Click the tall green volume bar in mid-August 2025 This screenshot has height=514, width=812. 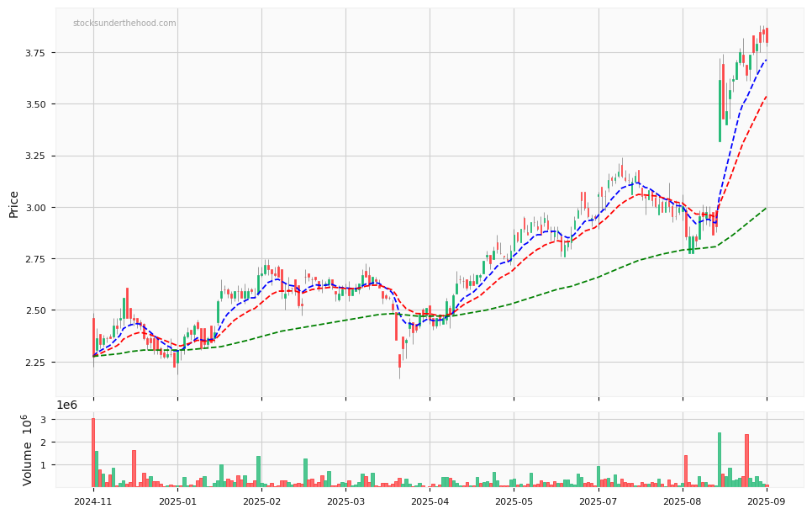point(720,459)
